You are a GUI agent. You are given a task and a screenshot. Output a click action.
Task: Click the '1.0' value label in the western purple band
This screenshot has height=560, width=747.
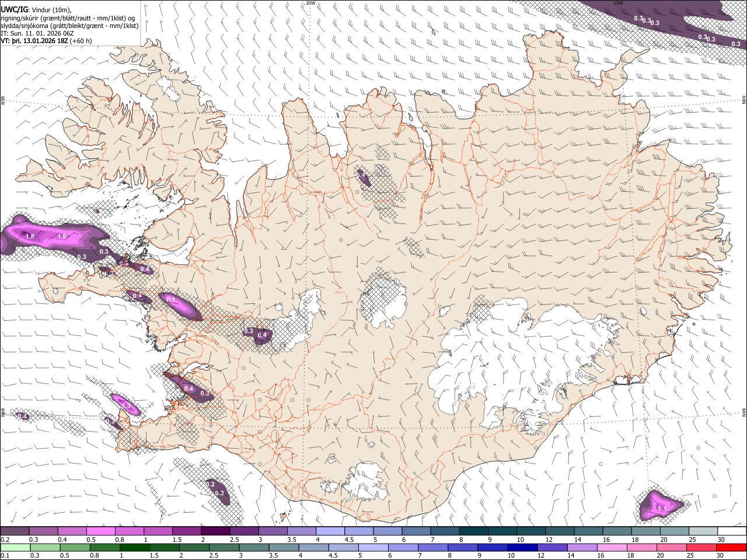coord(62,237)
